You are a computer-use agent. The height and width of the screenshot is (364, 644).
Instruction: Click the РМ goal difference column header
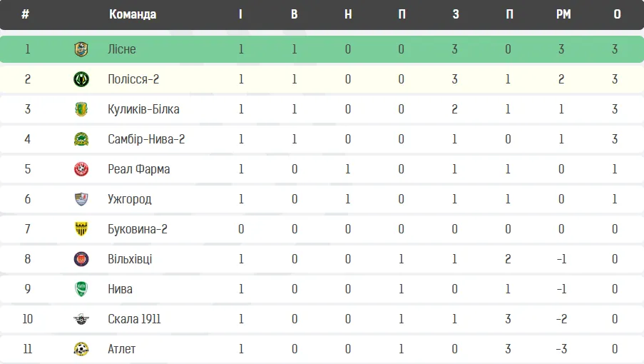coord(563,14)
